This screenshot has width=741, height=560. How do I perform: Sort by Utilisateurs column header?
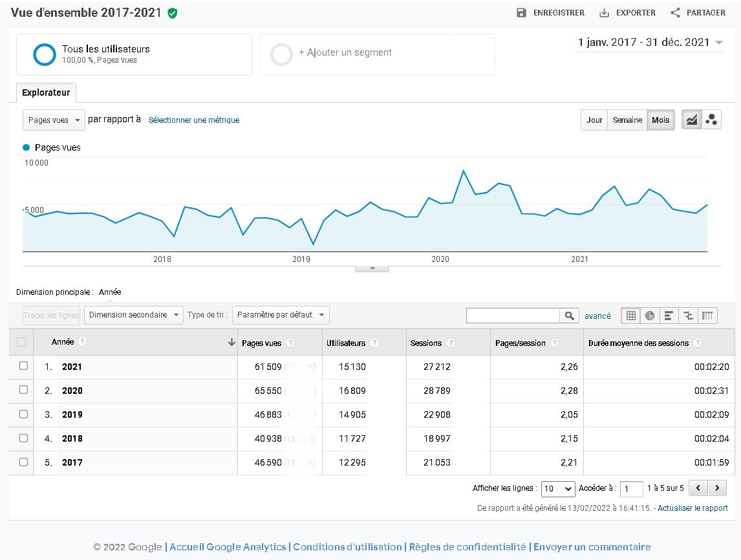tap(346, 343)
